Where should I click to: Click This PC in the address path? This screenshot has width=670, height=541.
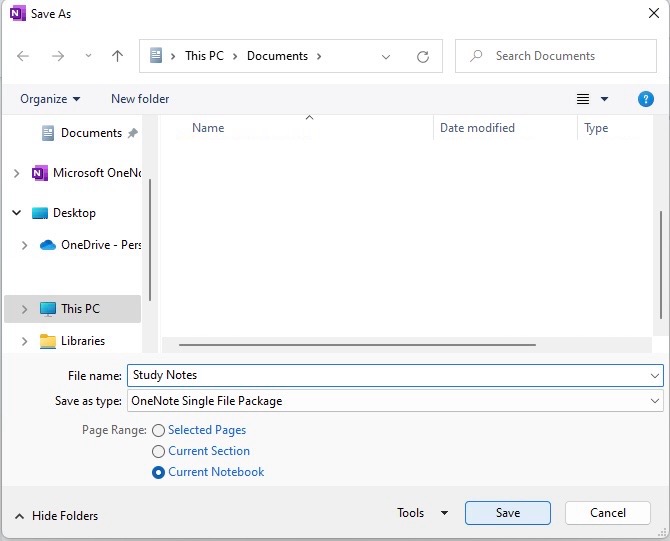204,56
